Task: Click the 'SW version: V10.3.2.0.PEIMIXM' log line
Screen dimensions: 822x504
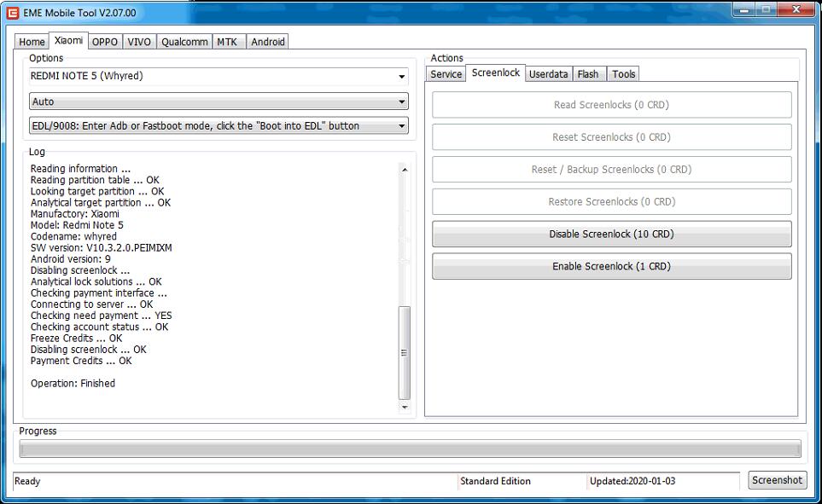Action: 102,248
